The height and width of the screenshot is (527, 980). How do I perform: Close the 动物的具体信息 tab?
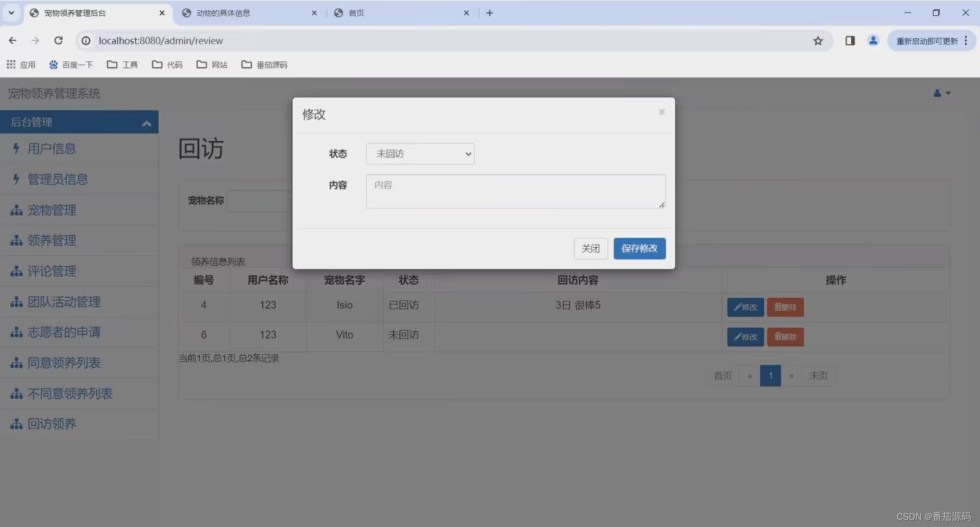tap(314, 13)
